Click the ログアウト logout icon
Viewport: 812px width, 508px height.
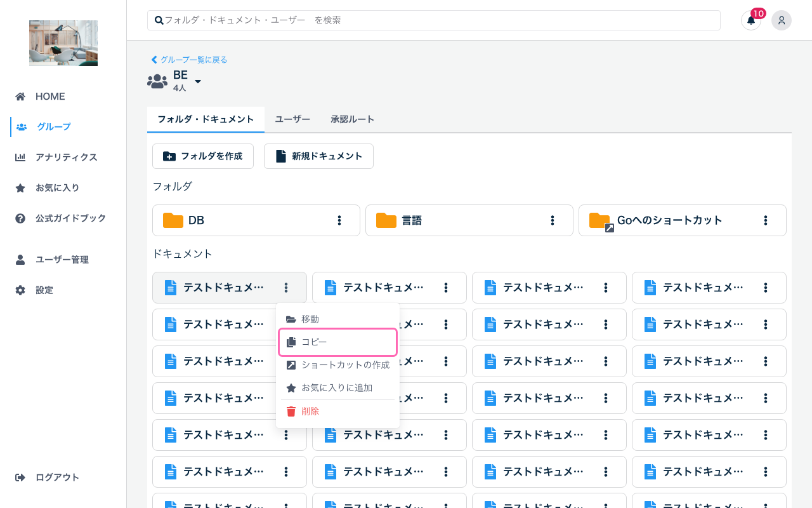[22, 477]
